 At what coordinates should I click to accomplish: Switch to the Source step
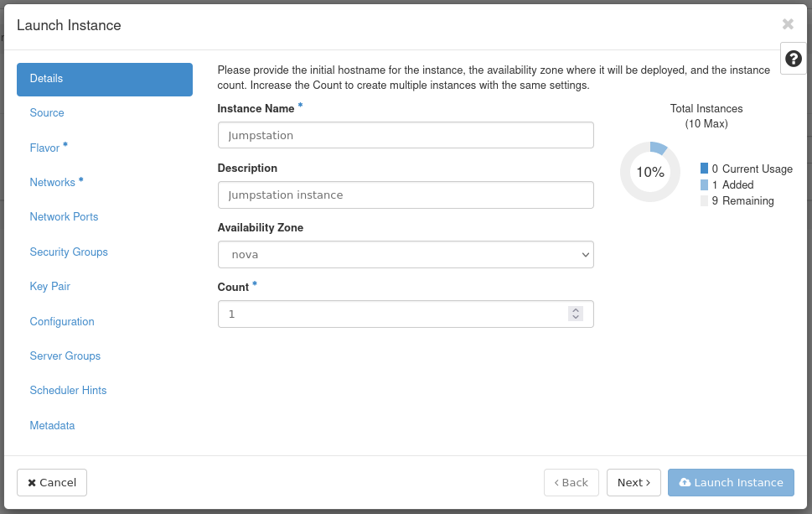[x=47, y=113]
